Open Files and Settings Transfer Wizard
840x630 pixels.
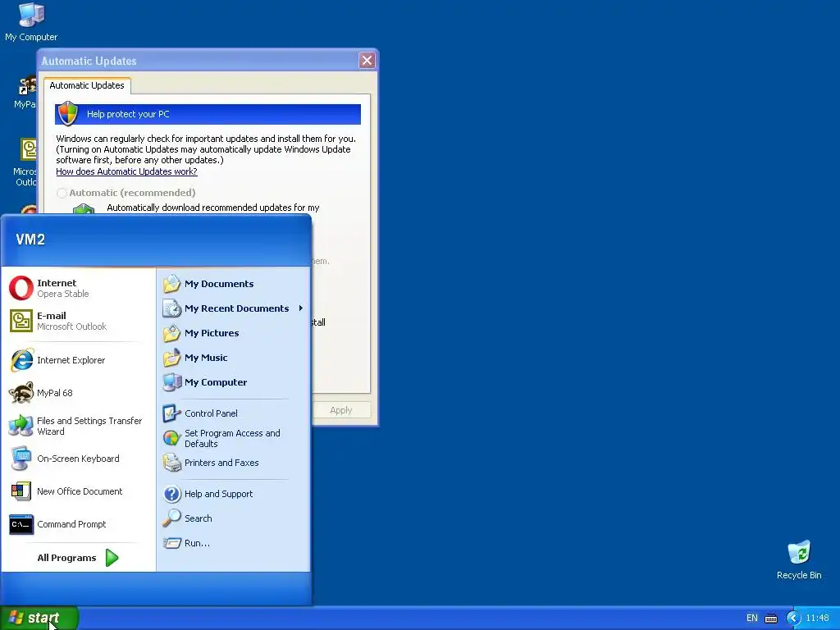pos(78,426)
